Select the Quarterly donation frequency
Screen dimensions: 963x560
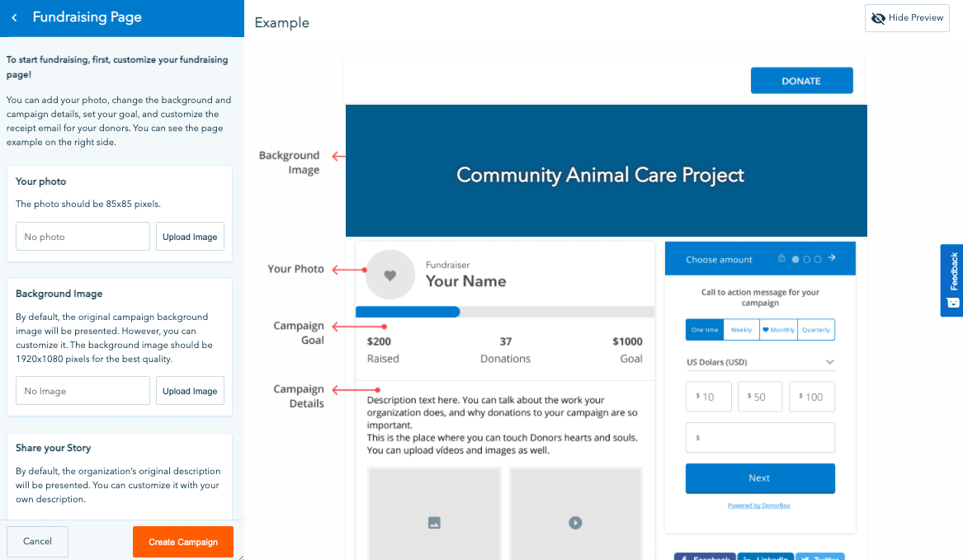816,330
